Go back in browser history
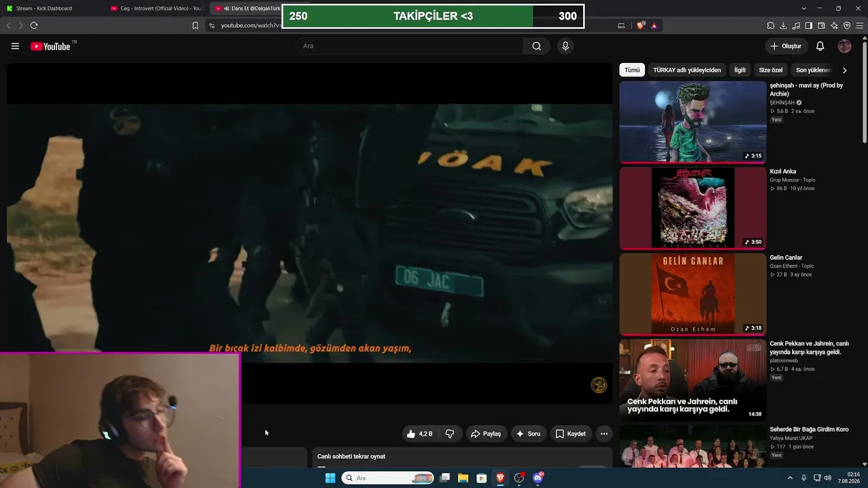The image size is (868, 488). [x=9, y=26]
